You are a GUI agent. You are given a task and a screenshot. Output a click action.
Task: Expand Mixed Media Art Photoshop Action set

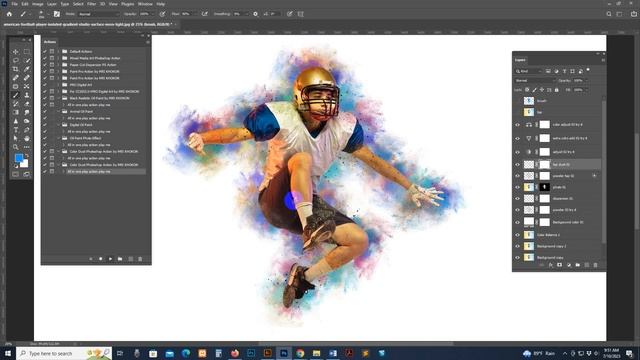(59, 58)
